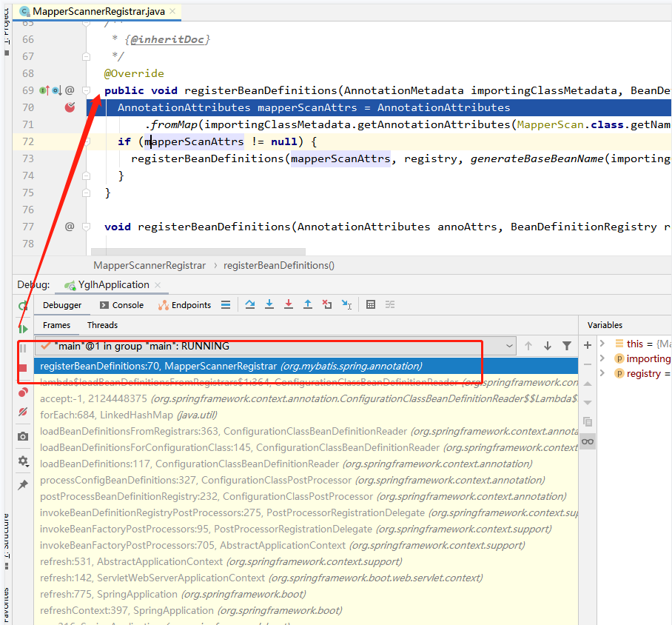The height and width of the screenshot is (625, 672).
Task: Step Out of the current method
Action: pyautogui.click(x=308, y=304)
